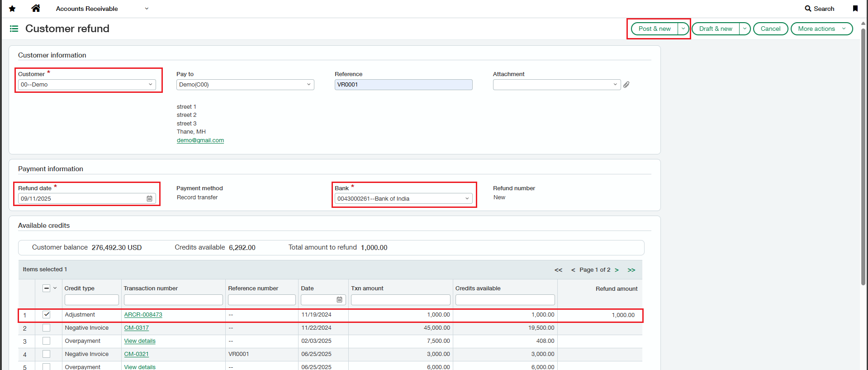Screen dimensions: 868x370
Task: Open the Accounts Receivable module menu
Action: 102,9
